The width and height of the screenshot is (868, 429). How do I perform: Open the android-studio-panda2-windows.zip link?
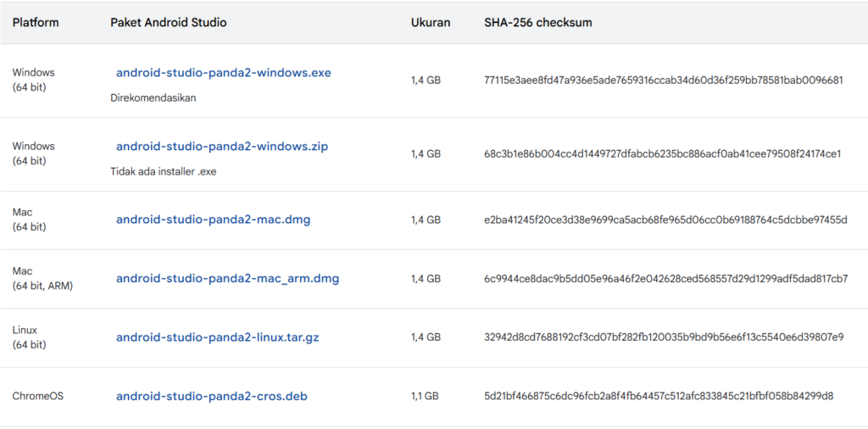221,147
